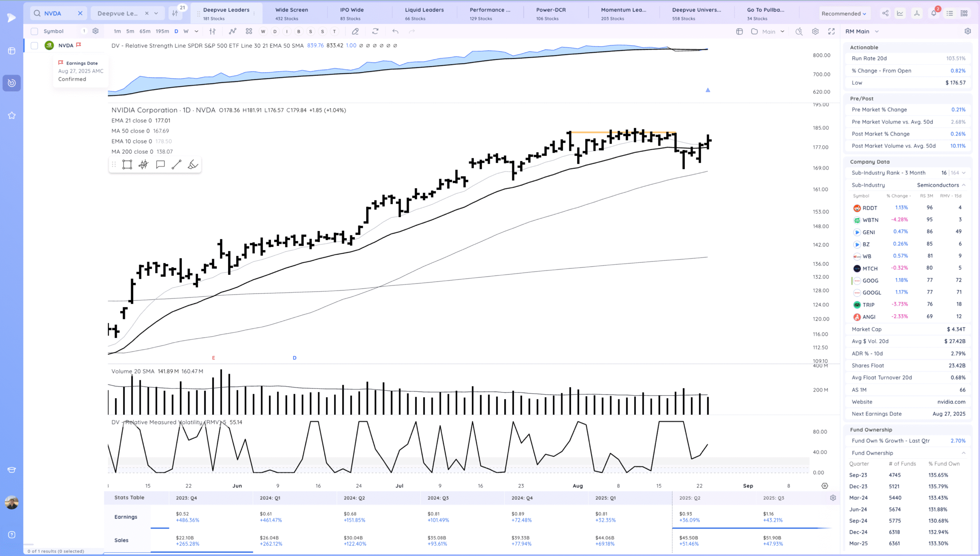Select the 65m timeframe
This screenshot has width=980, height=556.
[x=145, y=31]
